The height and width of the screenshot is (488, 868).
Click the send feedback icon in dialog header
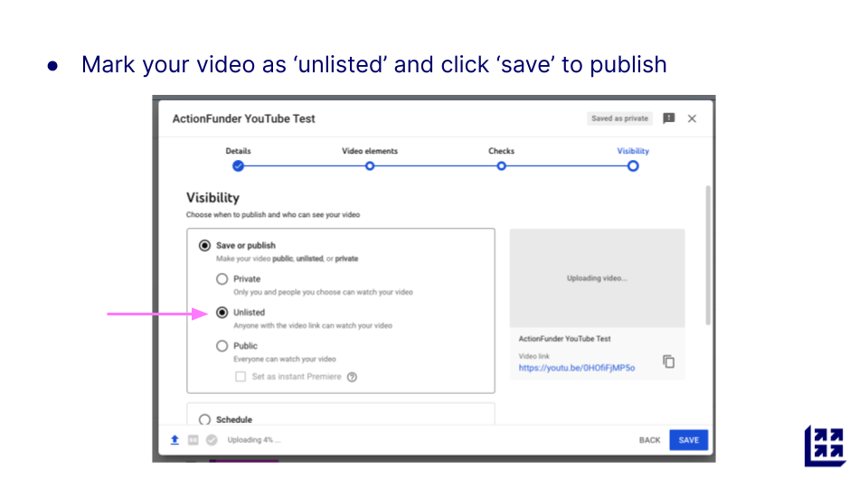[x=669, y=118]
